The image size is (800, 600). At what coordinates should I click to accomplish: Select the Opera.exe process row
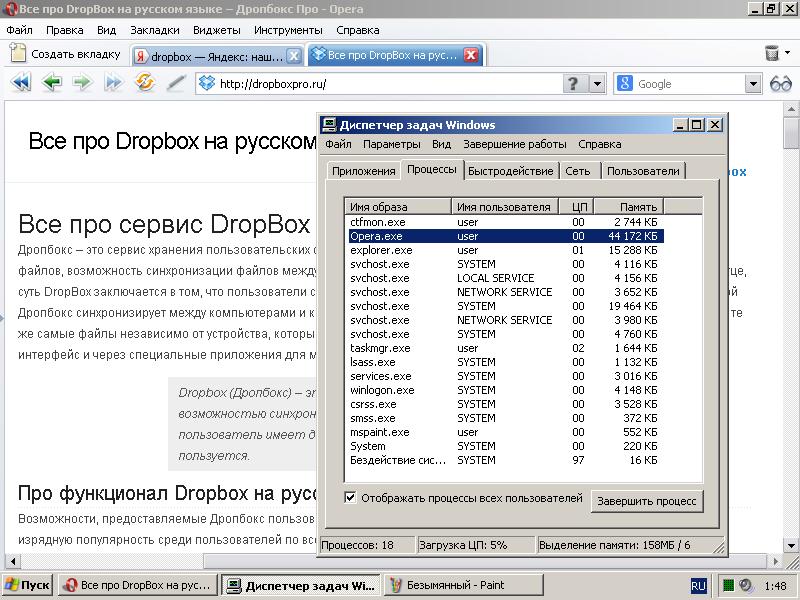506,236
